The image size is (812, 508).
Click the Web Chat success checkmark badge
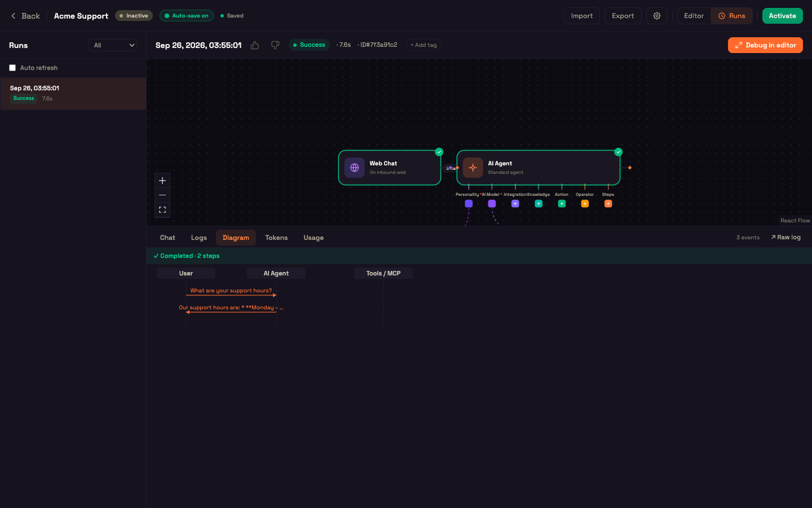[x=439, y=152]
